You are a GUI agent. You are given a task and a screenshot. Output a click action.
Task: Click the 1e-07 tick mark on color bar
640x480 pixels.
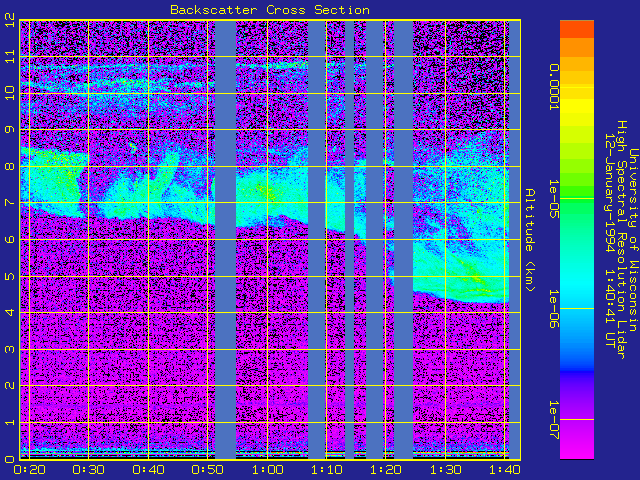[x=577, y=420]
